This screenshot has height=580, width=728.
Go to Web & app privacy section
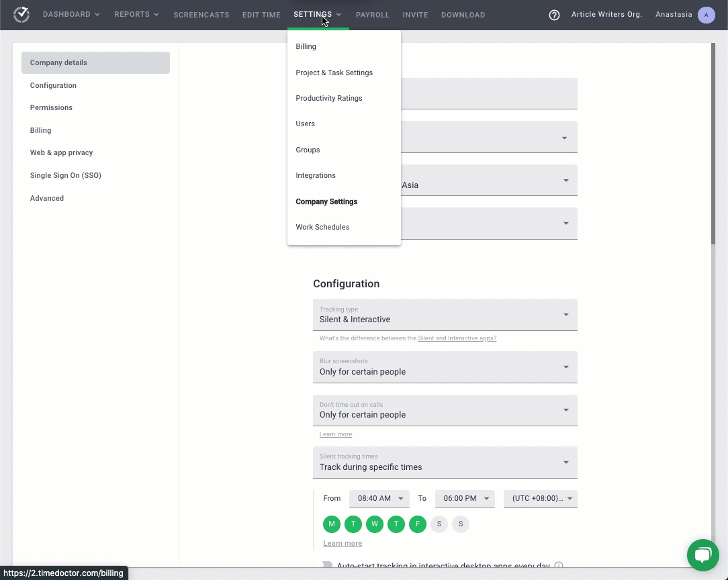click(x=61, y=152)
